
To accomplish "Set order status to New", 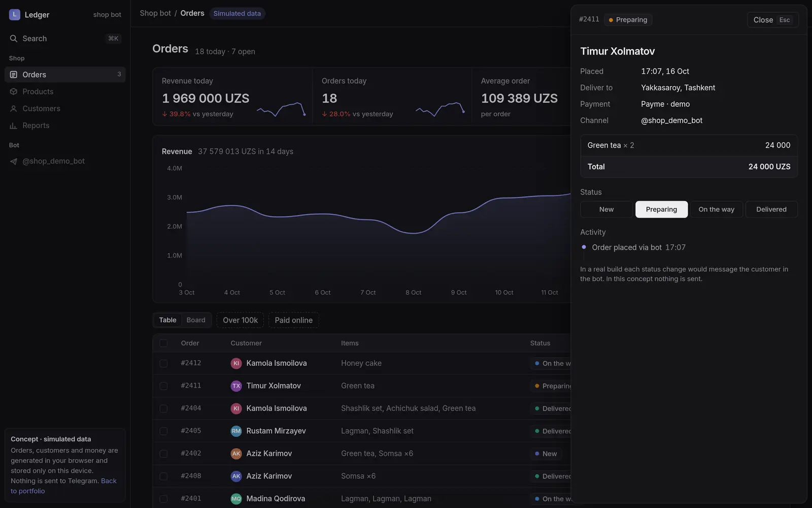I will (x=606, y=209).
